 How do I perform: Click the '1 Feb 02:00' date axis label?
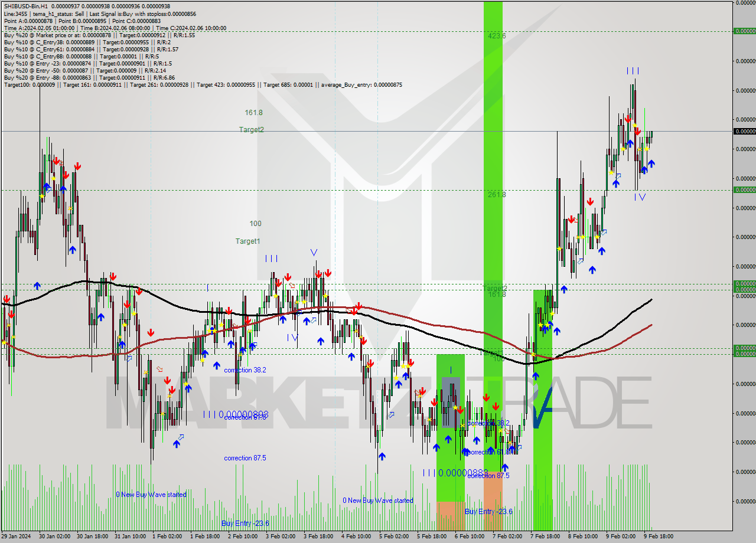click(x=167, y=537)
